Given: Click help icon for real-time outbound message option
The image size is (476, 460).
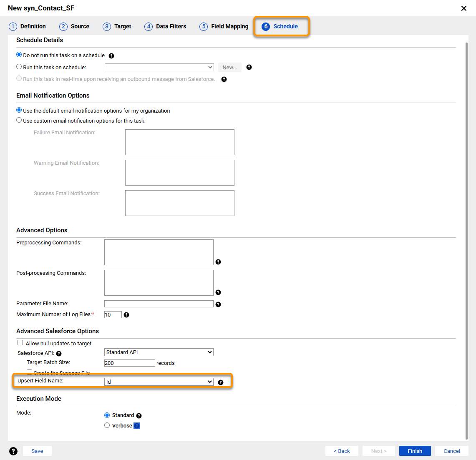Looking at the screenshot, I should pos(224,79).
